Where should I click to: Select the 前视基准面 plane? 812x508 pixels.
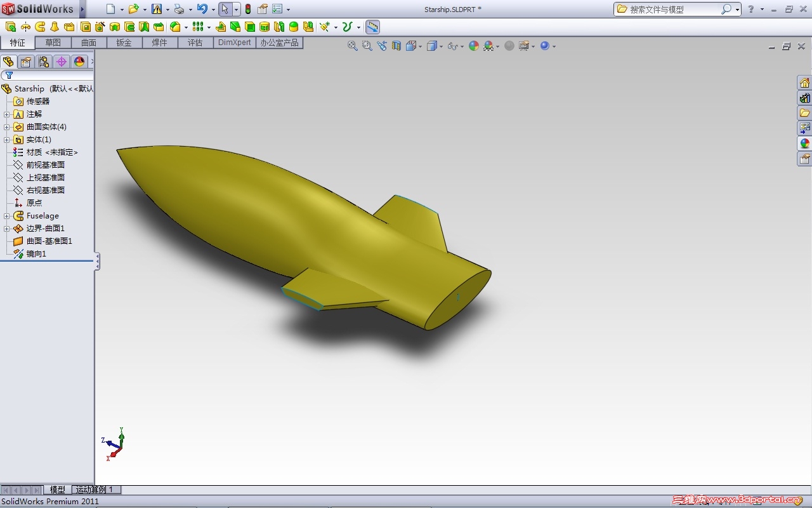click(45, 165)
